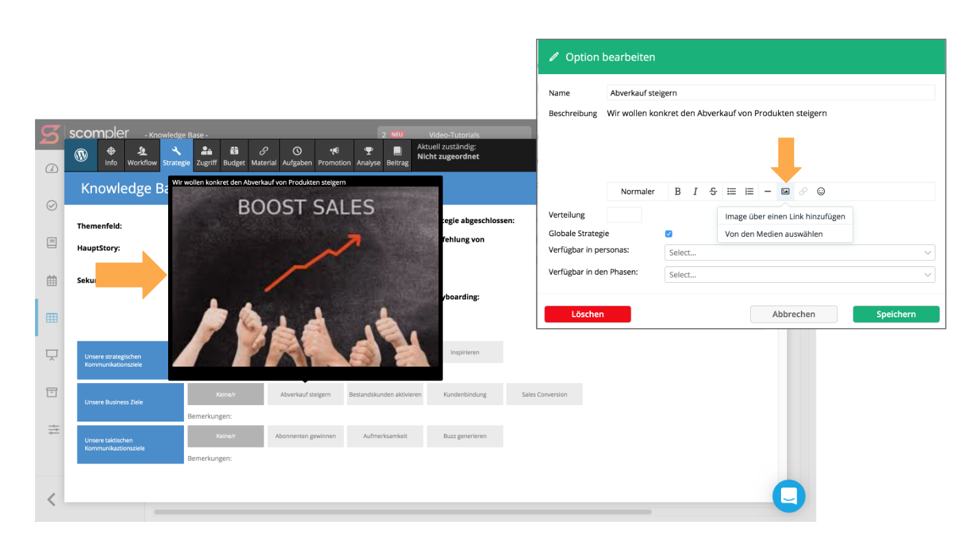Open the Verfügbar in personas dropdown
The height and width of the screenshot is (552, 980).
click(x=799, y=253)
